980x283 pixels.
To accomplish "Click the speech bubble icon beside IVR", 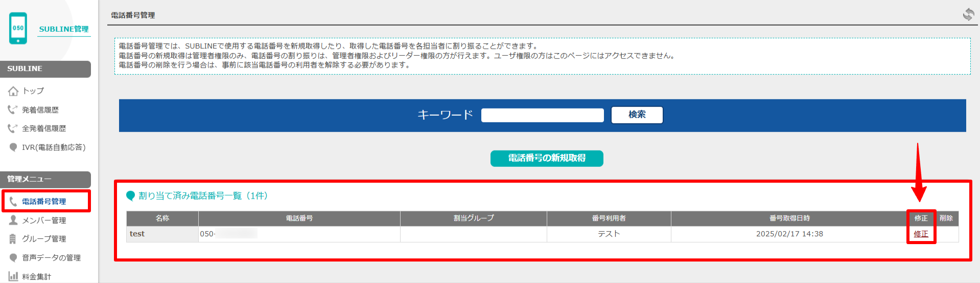I will (x=13, y=147).
